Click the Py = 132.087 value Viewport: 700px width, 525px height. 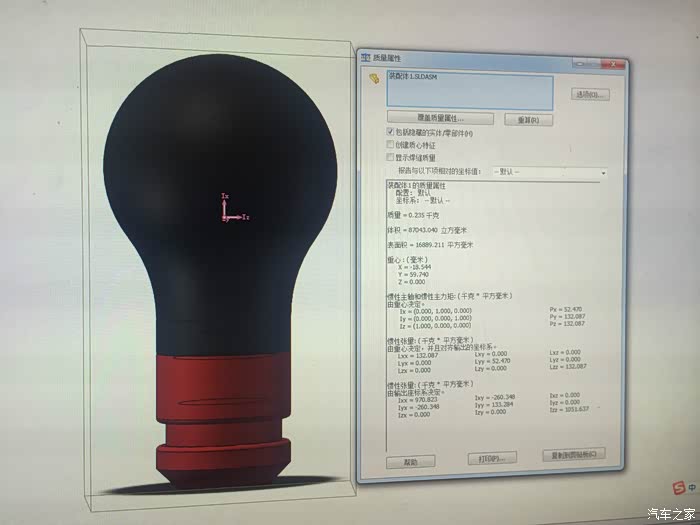pyautogui.click(x=567, y=316)
